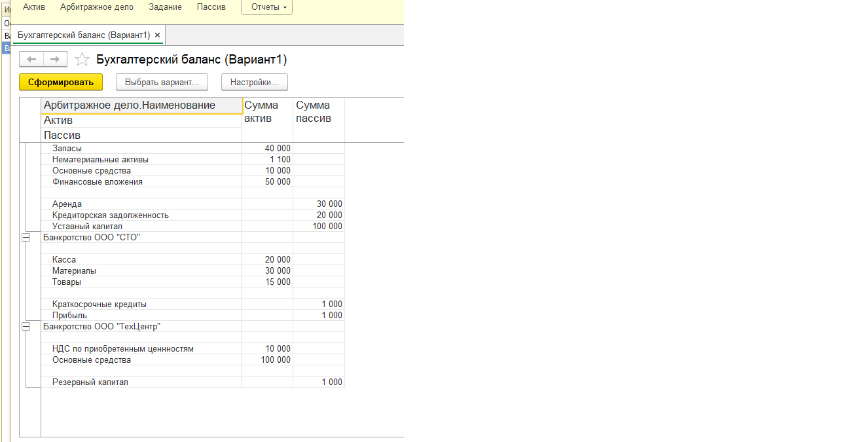The width and height of the screenshot is (868, 442).
Task: Go forward with the right arrow button
Action: [x=55, y=60]
